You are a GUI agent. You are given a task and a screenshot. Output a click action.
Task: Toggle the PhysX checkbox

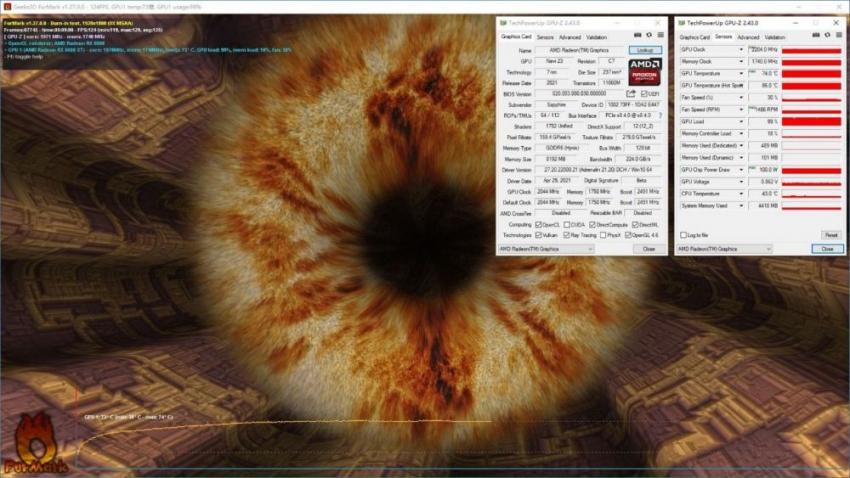(x=603, y=235)
